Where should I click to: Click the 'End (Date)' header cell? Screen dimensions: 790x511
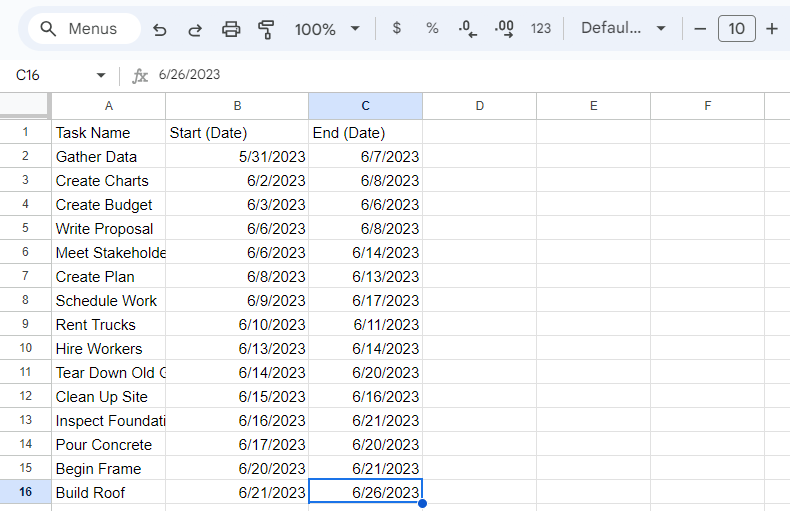coord(365,132)
